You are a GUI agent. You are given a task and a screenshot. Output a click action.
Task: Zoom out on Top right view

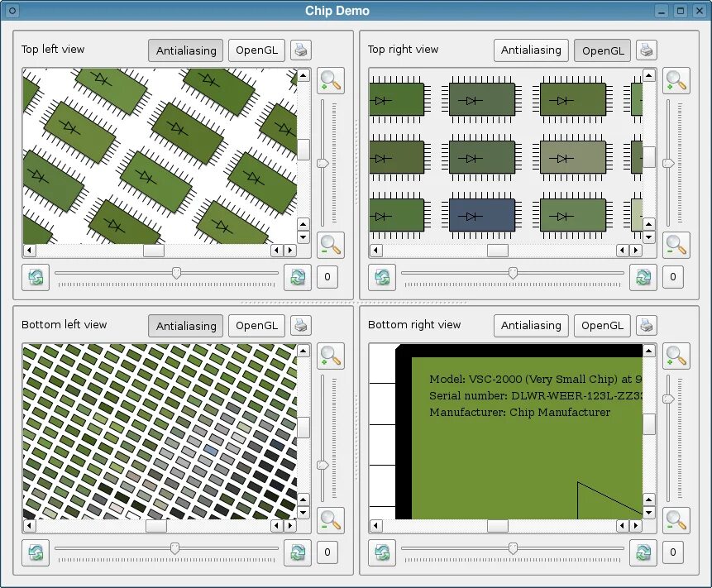coord(676,245)
